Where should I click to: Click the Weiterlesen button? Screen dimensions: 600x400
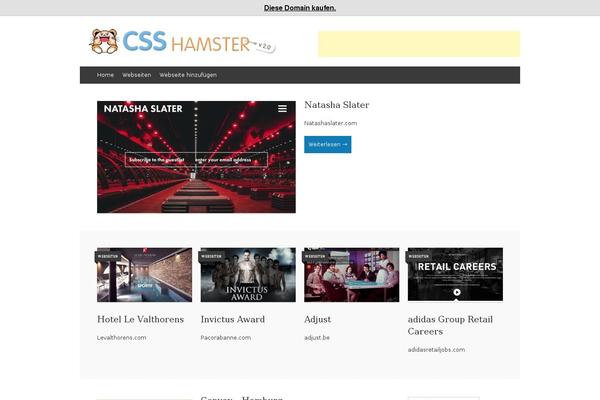328,144
